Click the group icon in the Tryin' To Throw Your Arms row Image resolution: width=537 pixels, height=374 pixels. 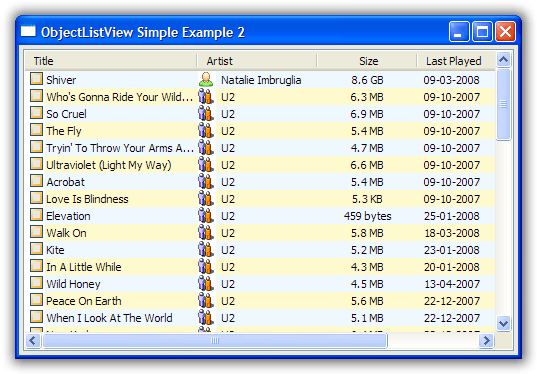point(206,148)
